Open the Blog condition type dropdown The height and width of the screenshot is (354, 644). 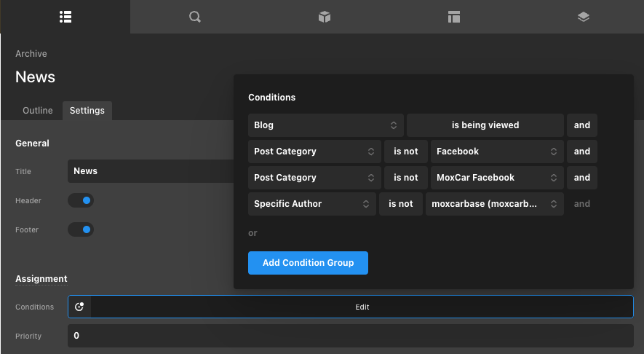[325, 125]
